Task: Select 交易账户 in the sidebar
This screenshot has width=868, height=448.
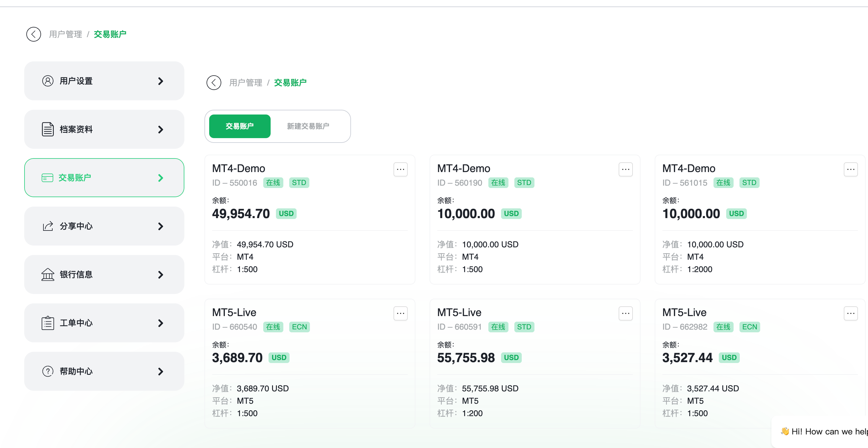Action: pyautogui.click(x=104, y=178)
